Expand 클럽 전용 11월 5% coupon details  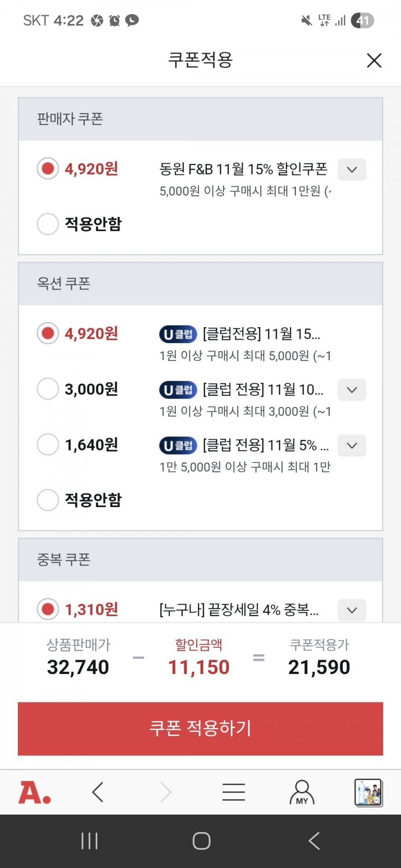352,446
